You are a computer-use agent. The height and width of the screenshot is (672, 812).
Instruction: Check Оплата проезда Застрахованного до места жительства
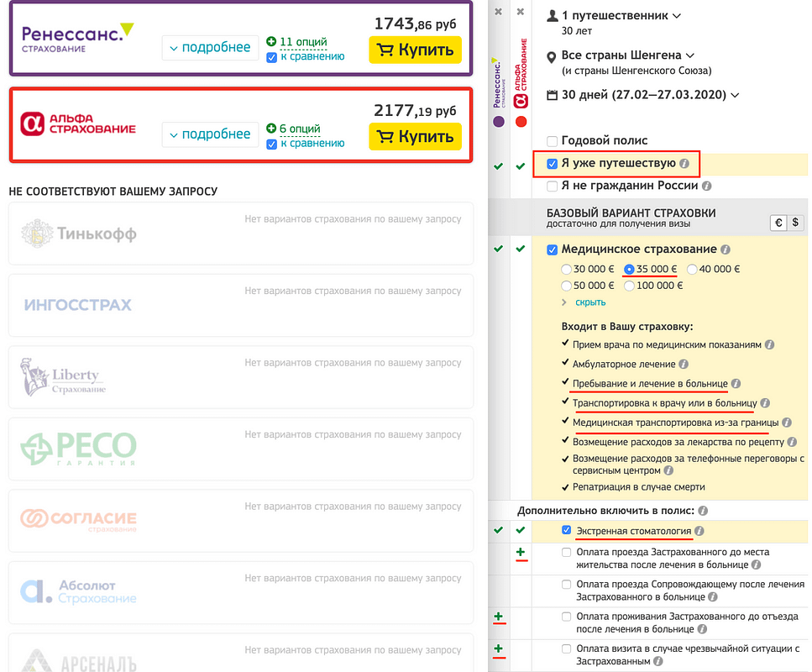click(566, 553)
